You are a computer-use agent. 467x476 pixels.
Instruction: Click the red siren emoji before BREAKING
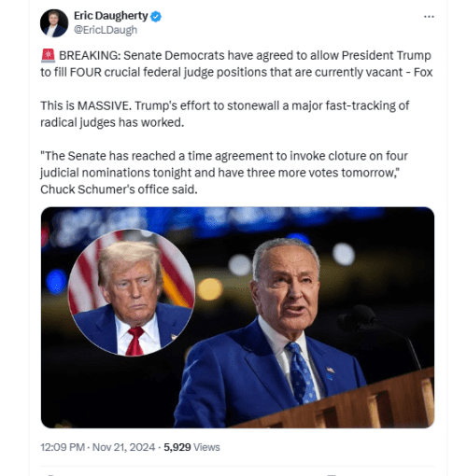48,55
